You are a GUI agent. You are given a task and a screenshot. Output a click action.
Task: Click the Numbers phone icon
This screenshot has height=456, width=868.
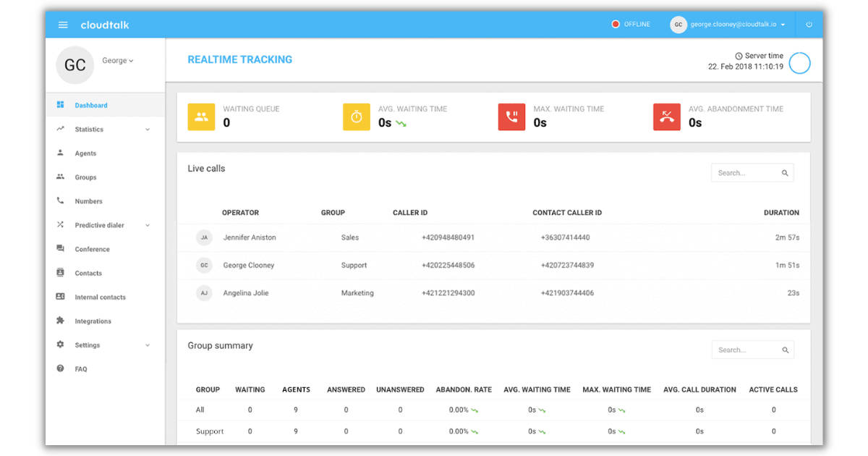point(61,200)
